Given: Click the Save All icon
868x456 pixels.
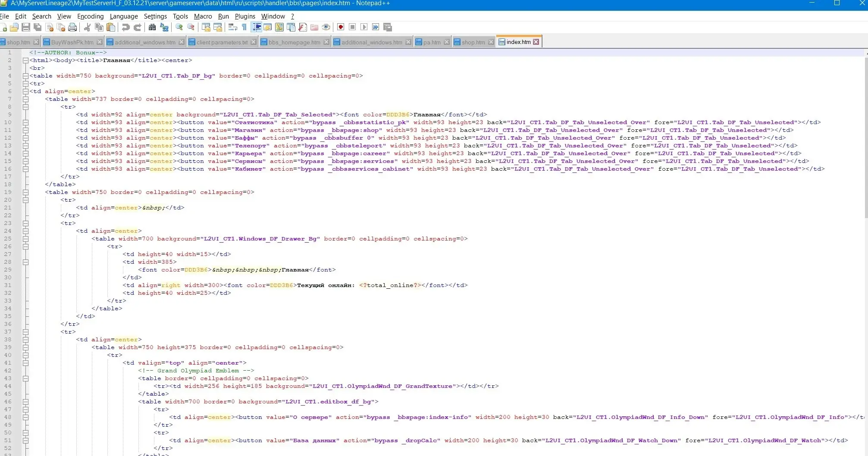Looking at the screenshot, I should pyautogui.click(x=38, y=27).
